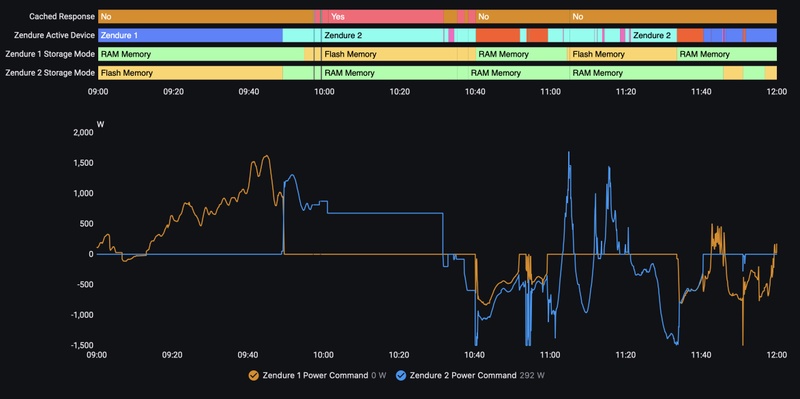Click the 2,000 W y-axis label
The height and width of the screenshot is (399, 800).
pos(84,133)
